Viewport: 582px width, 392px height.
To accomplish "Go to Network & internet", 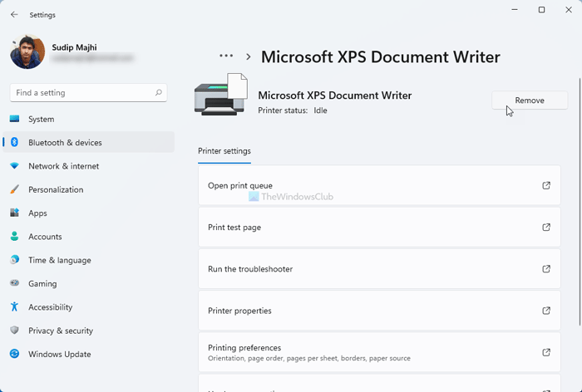I will pos(88,166).
